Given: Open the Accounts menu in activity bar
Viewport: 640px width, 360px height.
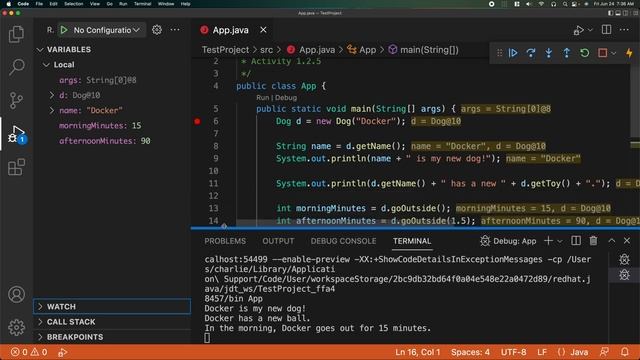Looking at the screenshot, I should 16,294.
